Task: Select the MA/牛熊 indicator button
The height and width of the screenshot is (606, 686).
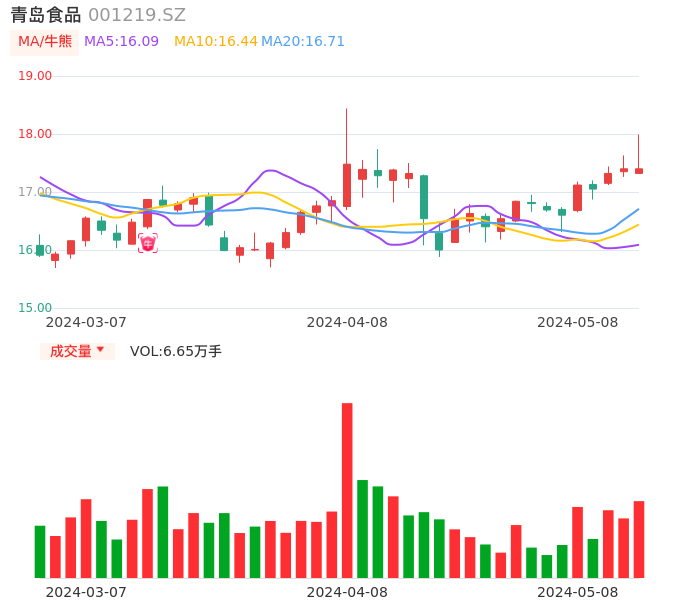Action: click(45, 42)
